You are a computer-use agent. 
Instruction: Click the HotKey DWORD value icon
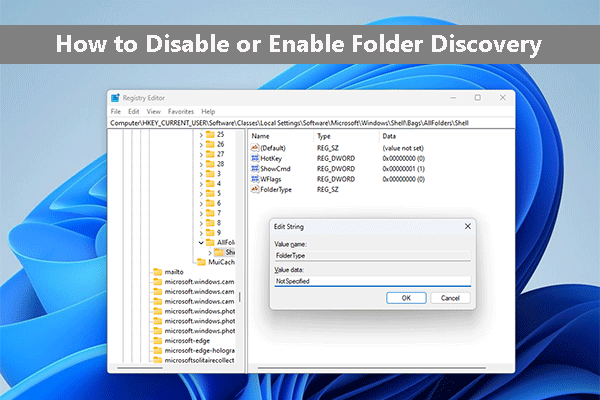point(255,158)
